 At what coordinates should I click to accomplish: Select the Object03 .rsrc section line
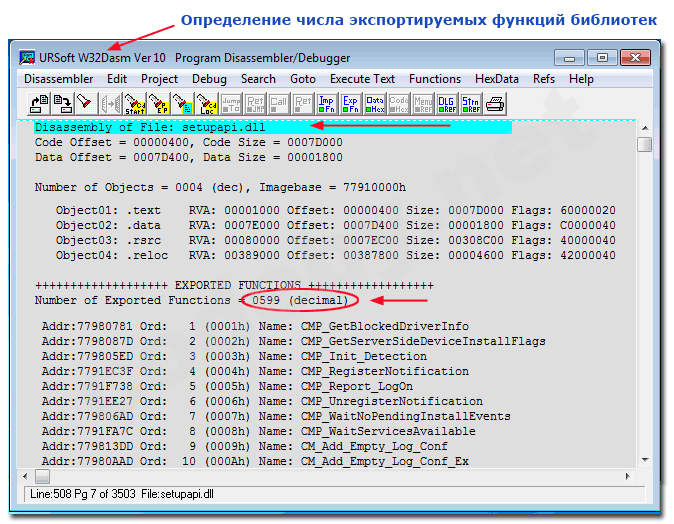point(336,240)
